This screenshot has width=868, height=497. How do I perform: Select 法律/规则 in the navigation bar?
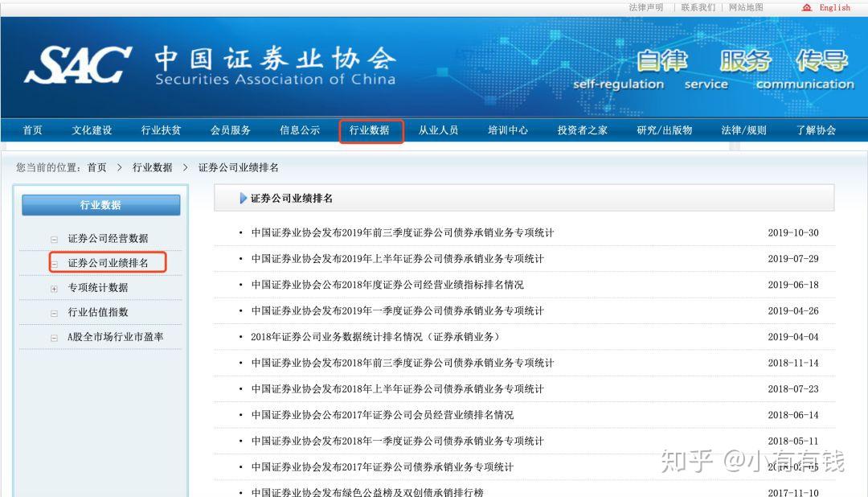744,130
